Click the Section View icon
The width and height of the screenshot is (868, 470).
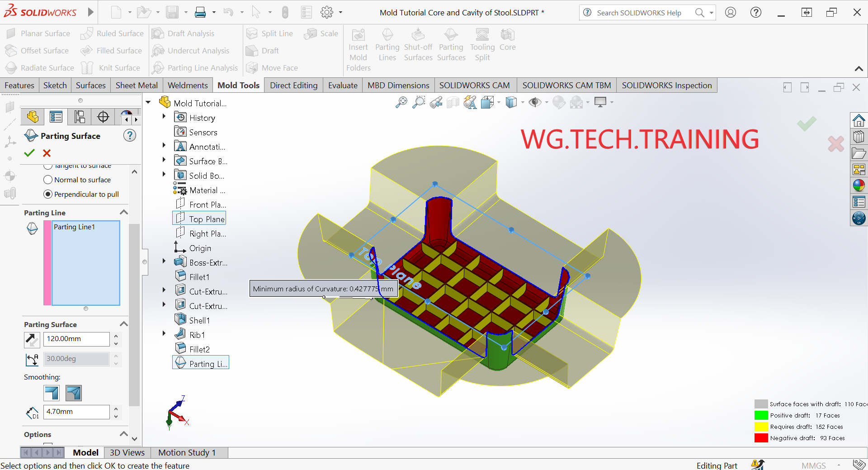coord(453,103)
